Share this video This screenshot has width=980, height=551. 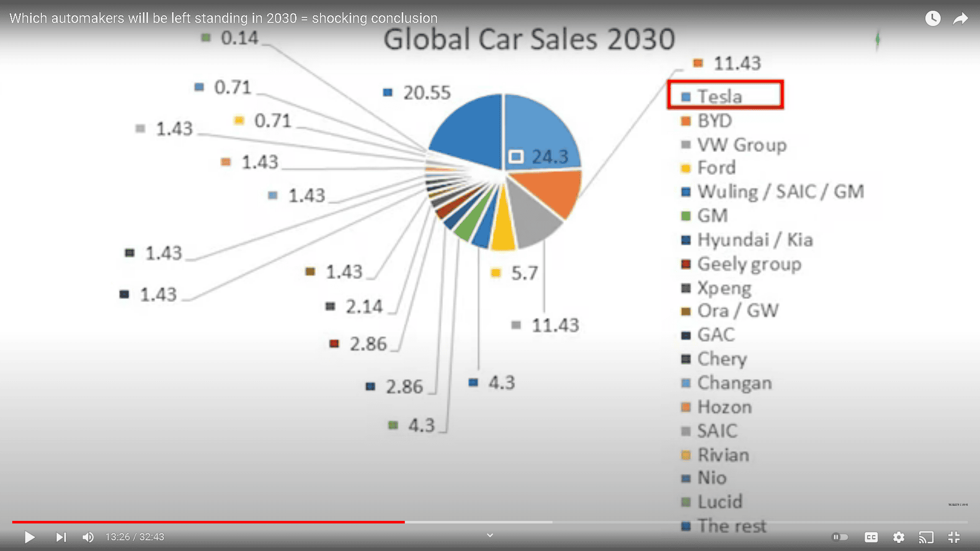961,19
